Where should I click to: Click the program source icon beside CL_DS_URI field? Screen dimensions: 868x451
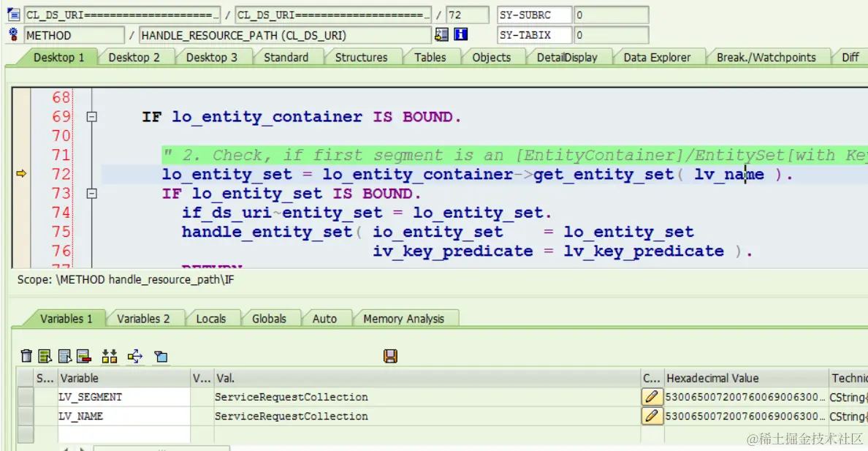(13, 15)
